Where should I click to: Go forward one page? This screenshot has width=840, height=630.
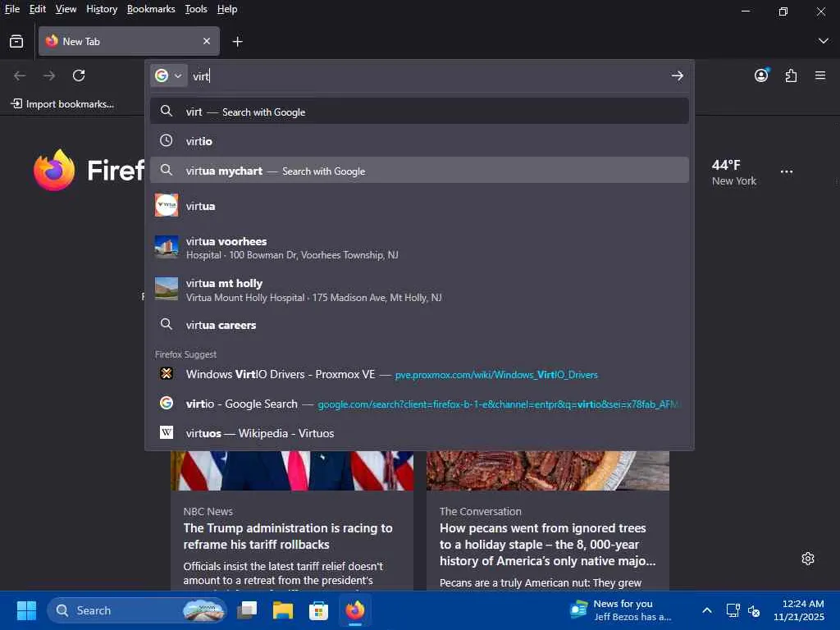[49, 75]
